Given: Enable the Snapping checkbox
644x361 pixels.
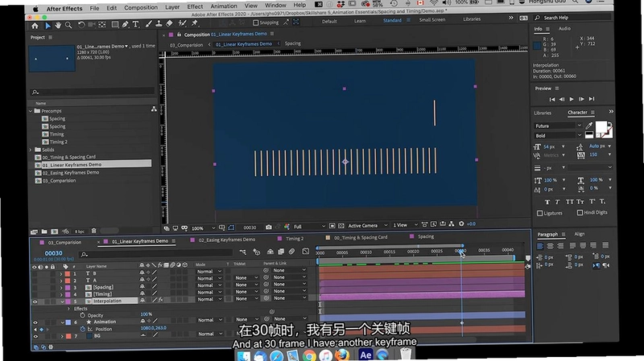Looking at the screenshot, I should pos(256,23).
